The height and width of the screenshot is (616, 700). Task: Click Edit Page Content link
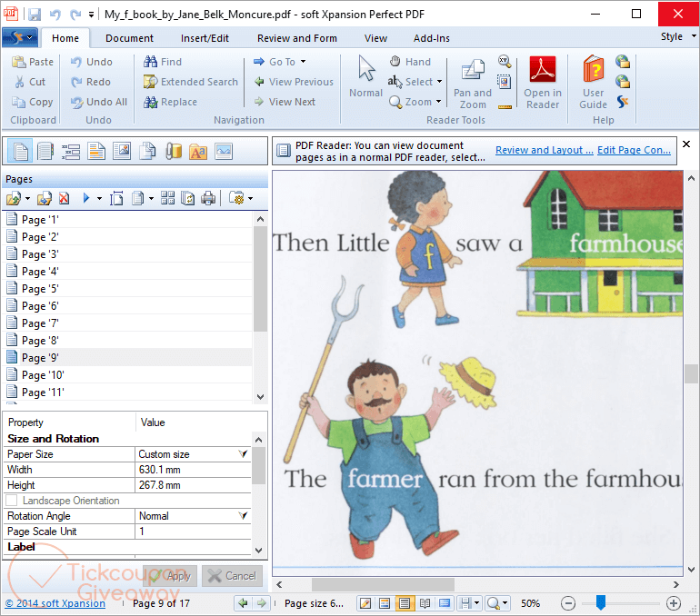coord(634,150)
